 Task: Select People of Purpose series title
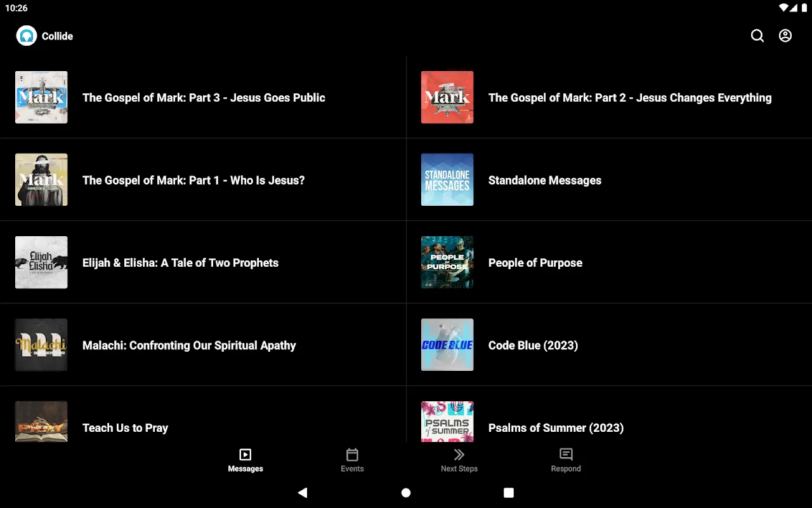(x=535, y=263)
